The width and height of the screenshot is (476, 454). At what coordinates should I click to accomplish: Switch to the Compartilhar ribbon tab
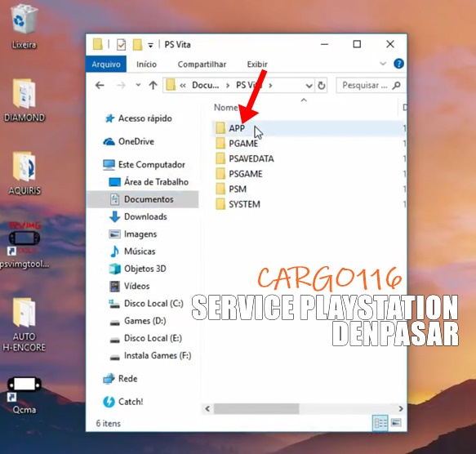[202, 65]
